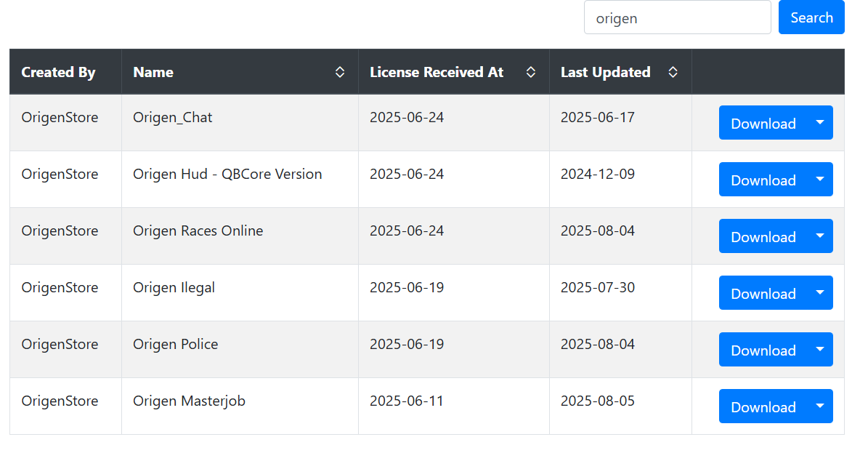The height and width of the screenshot is (453, 868).
Task: Click Last Updated date 2024-12-09
Action: (x=597, y=174)
